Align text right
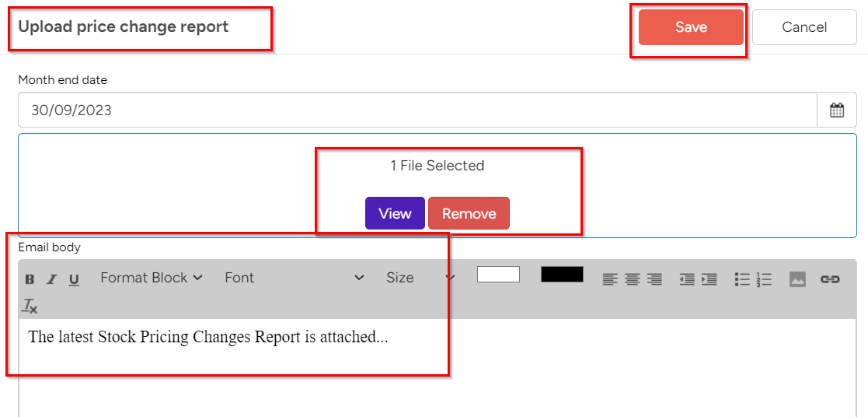Screen dimensions: 868x417 [x=655, y=279]
